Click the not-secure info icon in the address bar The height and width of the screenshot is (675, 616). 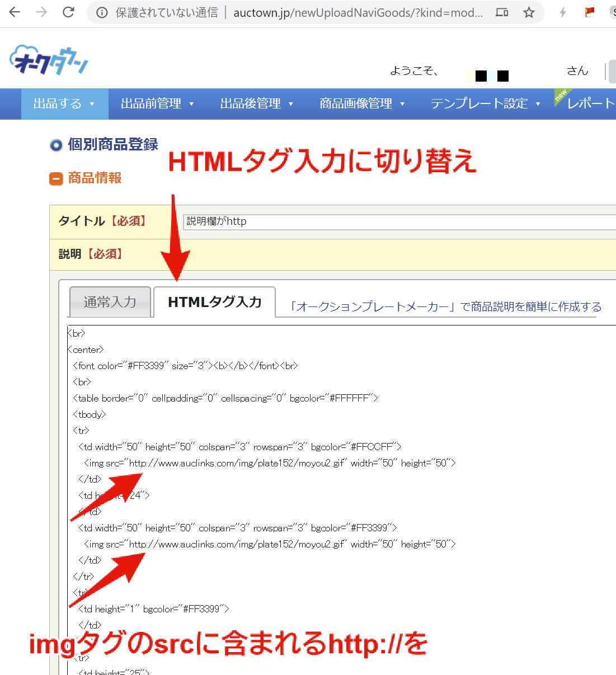(x=102, y=12)
